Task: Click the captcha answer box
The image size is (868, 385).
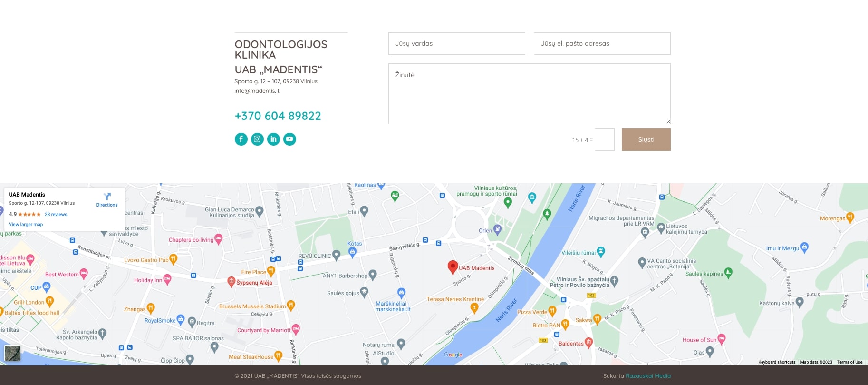Action: pos(605,140)
